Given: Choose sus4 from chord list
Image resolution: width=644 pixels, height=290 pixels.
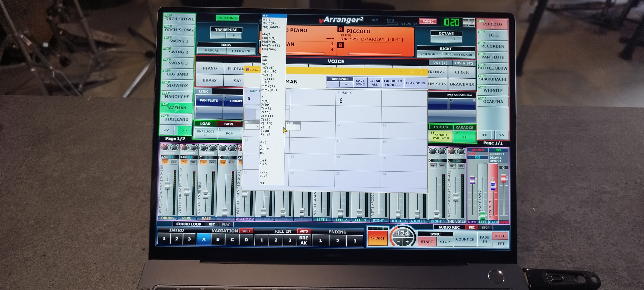Looking at the screenshot, I should tap(263, 175).
